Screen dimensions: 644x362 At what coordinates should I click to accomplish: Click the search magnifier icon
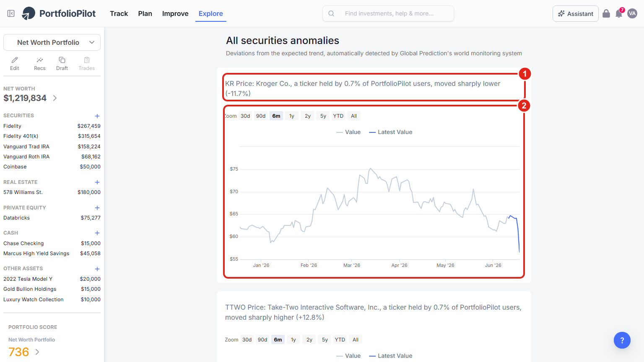point(331,13)
